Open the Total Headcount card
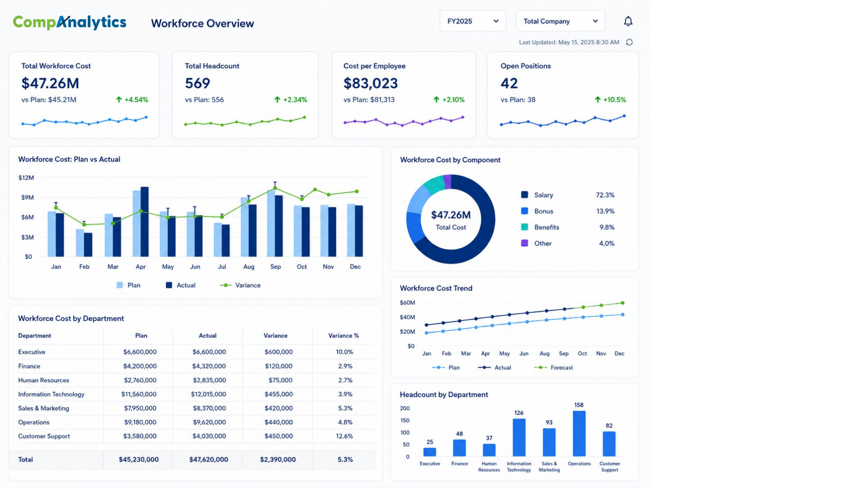Screen dimensions: 868x488 click(x=245, y=95)
